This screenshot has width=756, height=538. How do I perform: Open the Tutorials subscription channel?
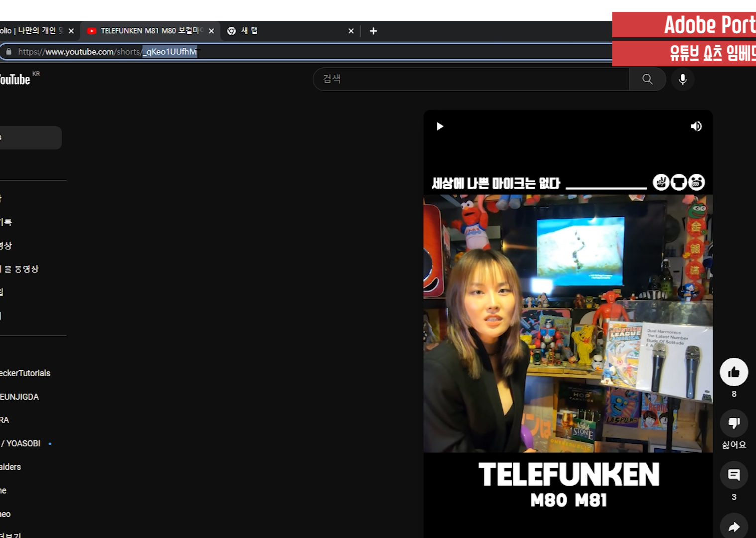tap(25, 373)
